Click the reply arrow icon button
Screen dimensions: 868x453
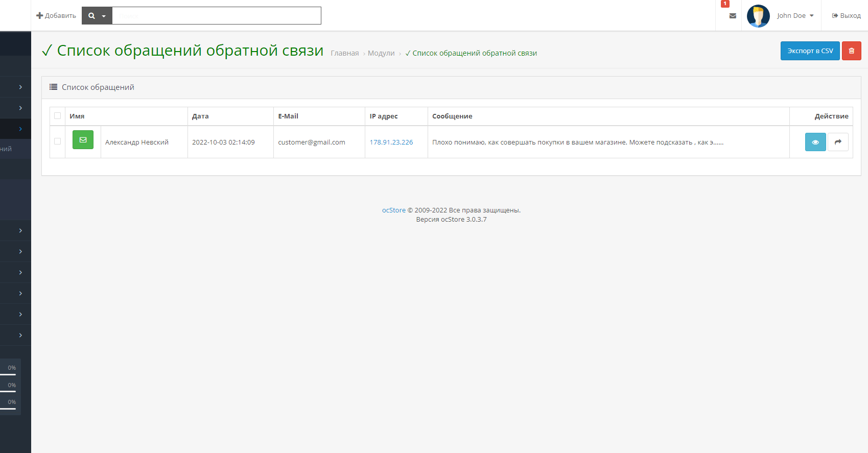[x=838, y=142]
